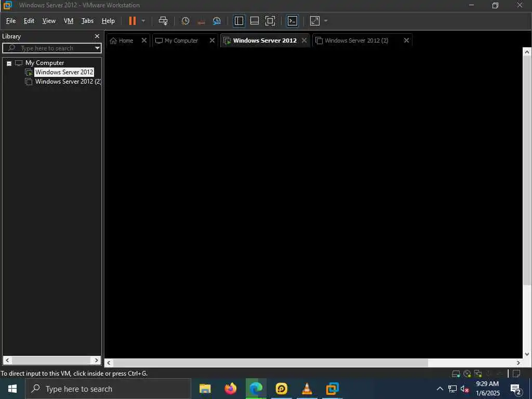Click the library horizontal scrollbar thumb
This screenshot has height=399, width=532.
[51, 361]
